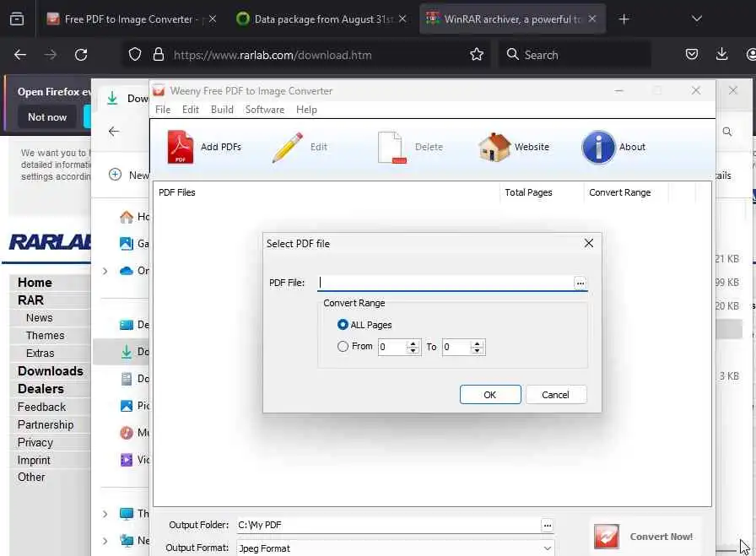Image resolution: width=756 pixels, height=556 pixels.
Task: Click OK in Select PDF file dialog
Action: [x=490, y=395]
